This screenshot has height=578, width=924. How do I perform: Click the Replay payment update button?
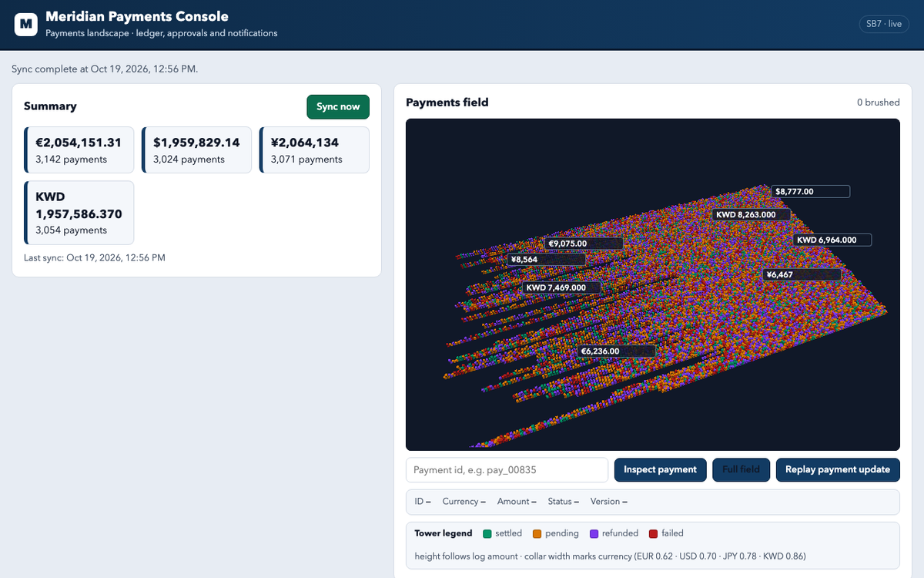coord(838,469)
